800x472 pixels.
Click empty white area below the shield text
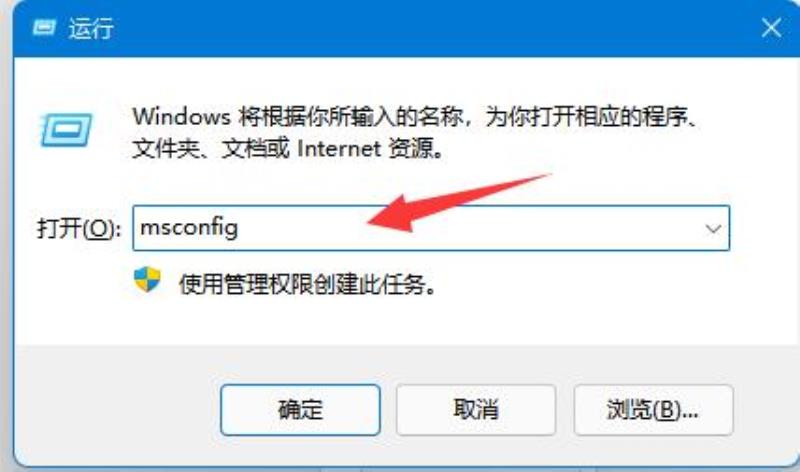(408, 321)
